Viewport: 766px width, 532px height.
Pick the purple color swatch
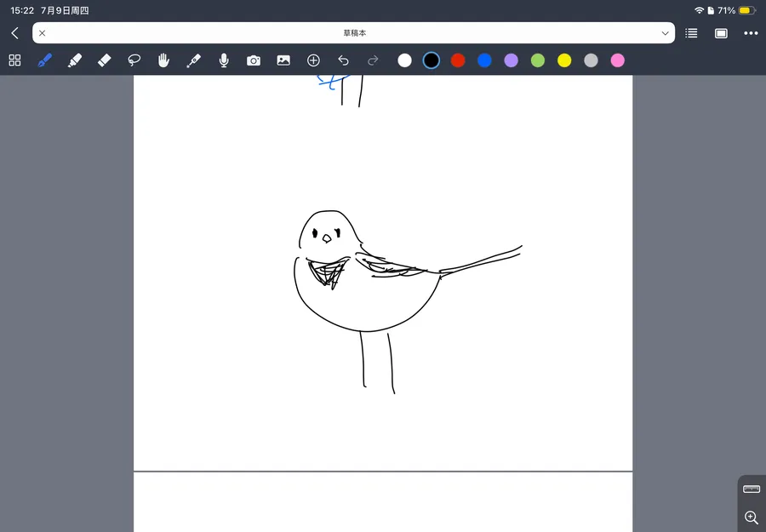pos(511,60)
